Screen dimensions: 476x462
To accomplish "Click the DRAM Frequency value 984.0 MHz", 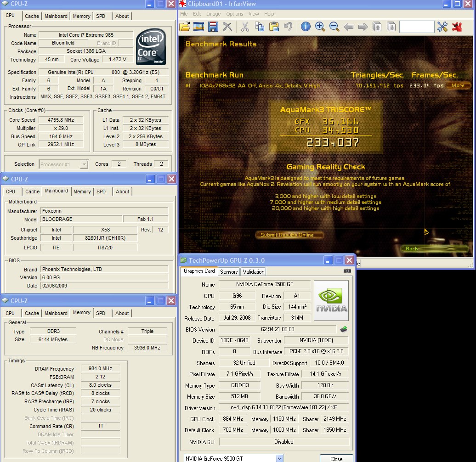I will pos(100,368).
